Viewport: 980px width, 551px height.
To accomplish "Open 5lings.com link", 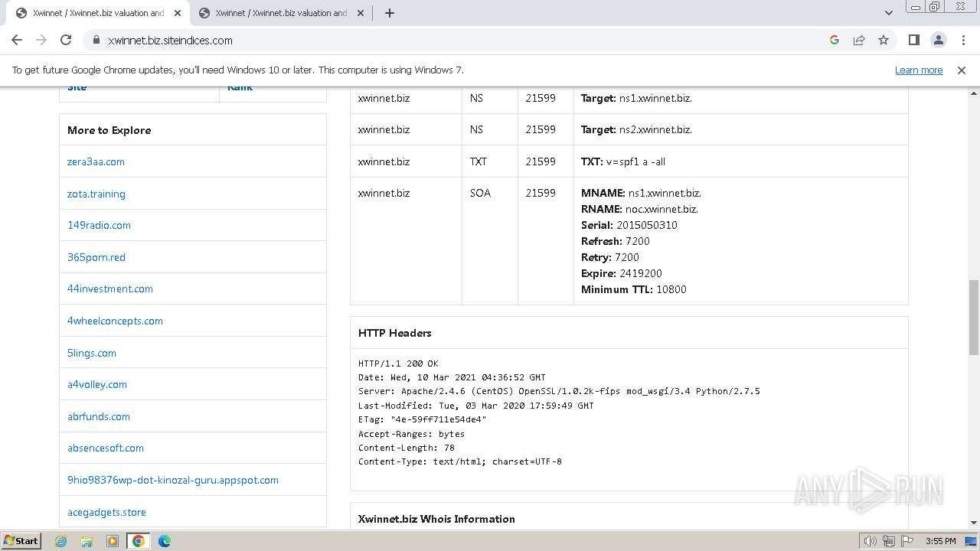I will (92, 353).
